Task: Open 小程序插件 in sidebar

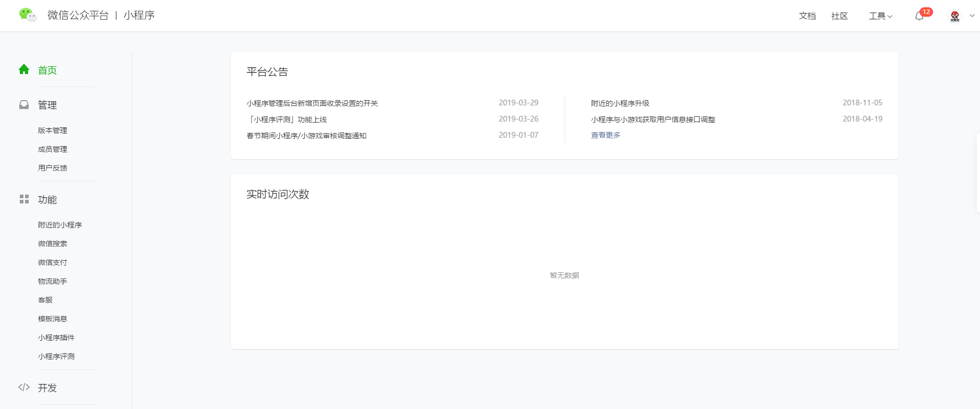Action: [56, 338]
